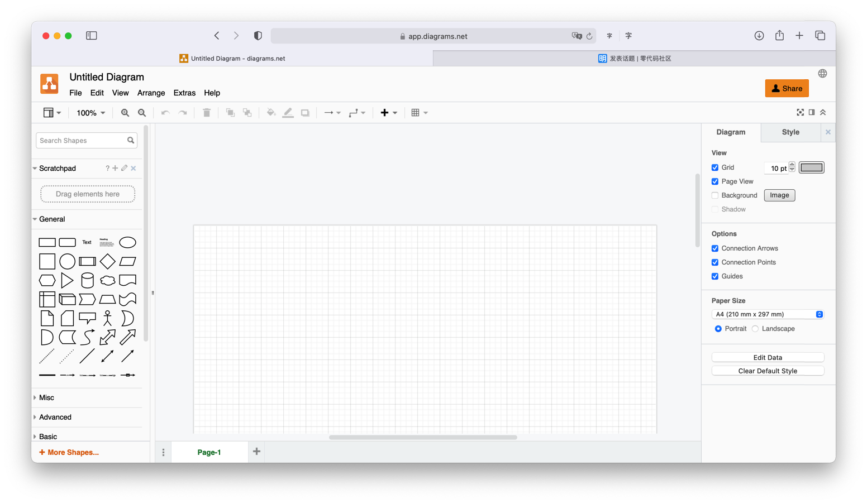
Task: Open the File menu
Action: [75, 93]
